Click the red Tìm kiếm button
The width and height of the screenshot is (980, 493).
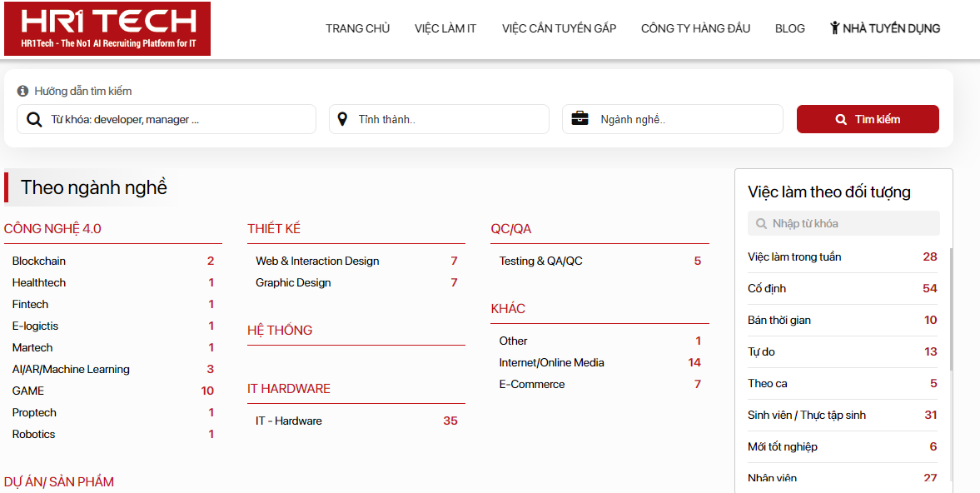pos(868,119)
